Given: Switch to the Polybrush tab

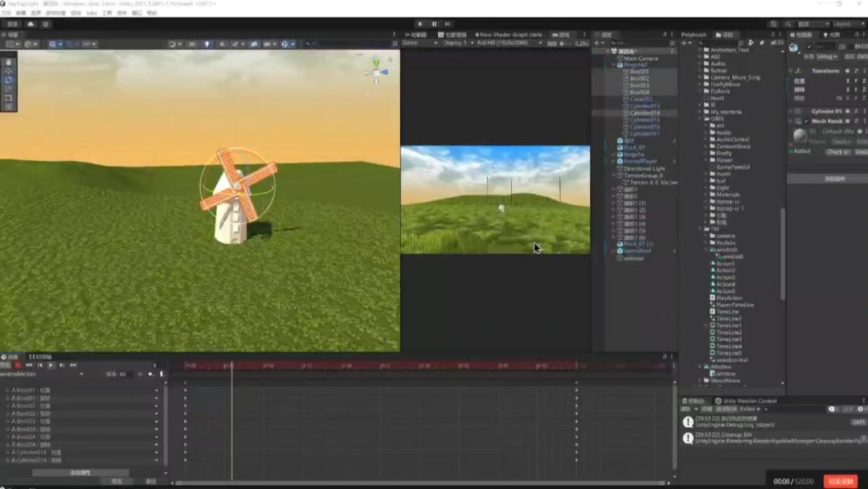Looking at the screenshot, I should [694, 35].
